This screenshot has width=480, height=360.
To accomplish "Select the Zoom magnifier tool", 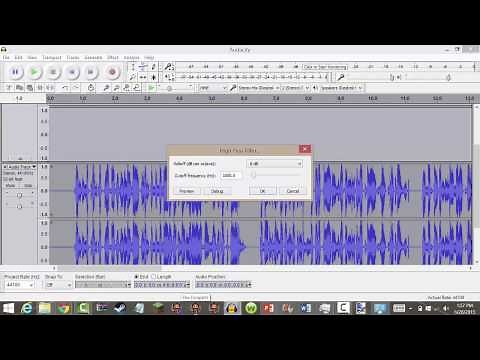I will 133,77.
